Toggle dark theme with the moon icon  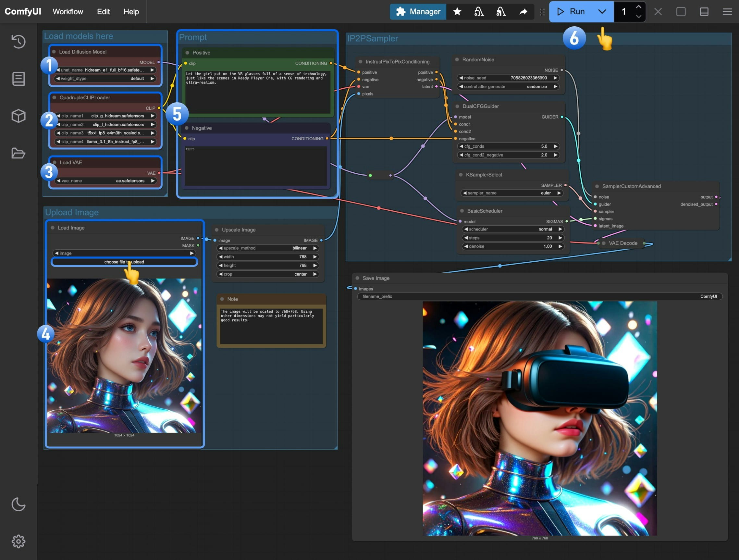18,504
